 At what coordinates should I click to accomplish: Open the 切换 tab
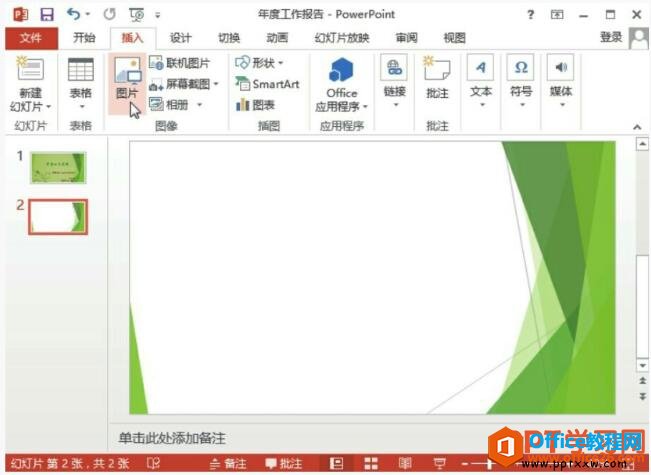(229, 38)
